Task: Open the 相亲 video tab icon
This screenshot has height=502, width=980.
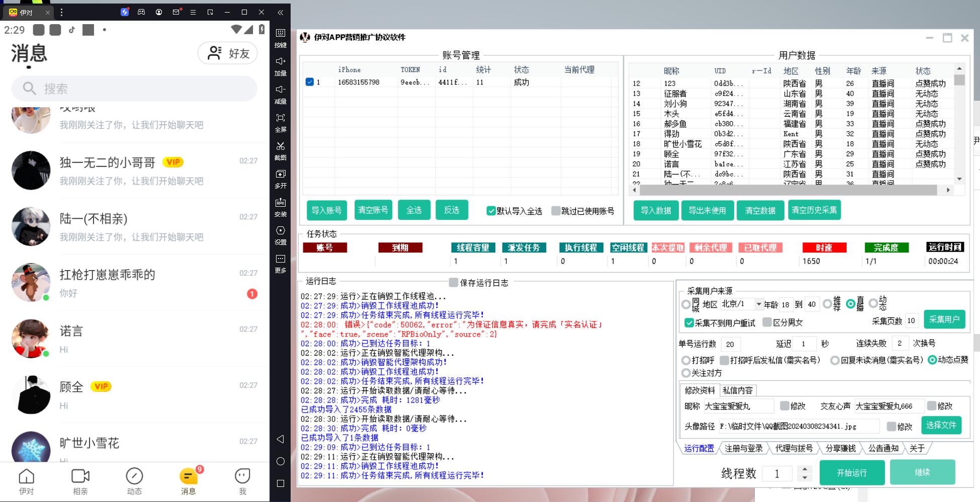Action: pyautogui.click(x=80, y=476)
